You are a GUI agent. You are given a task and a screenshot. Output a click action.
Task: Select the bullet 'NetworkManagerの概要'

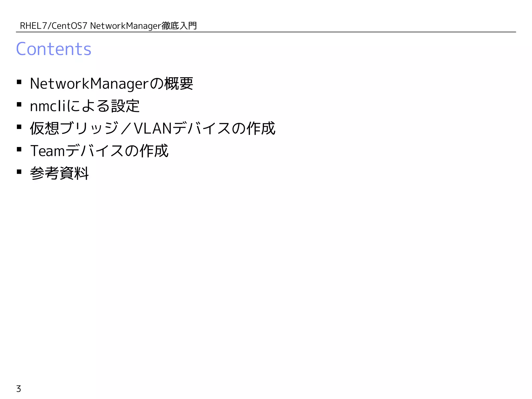coord(111,84)
